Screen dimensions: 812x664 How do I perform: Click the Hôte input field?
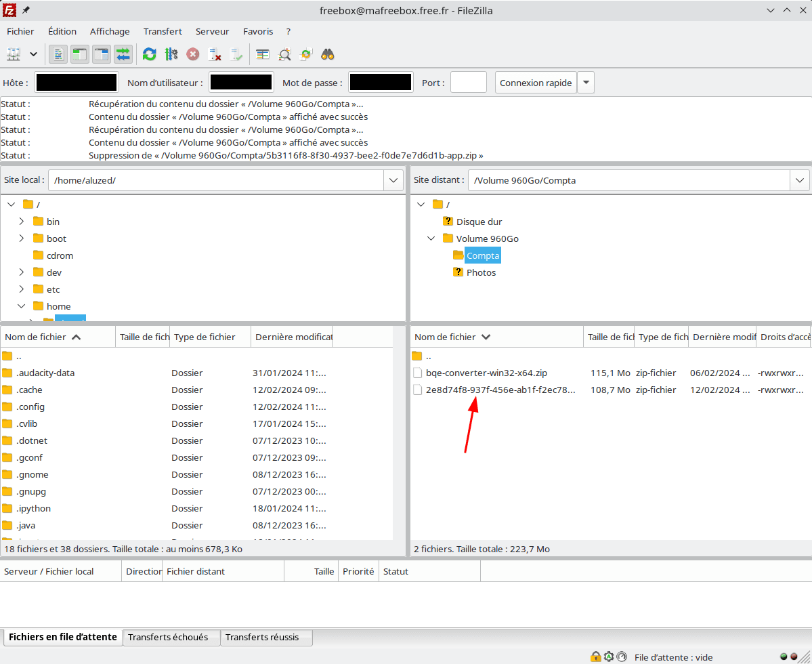tap(76, 83)
